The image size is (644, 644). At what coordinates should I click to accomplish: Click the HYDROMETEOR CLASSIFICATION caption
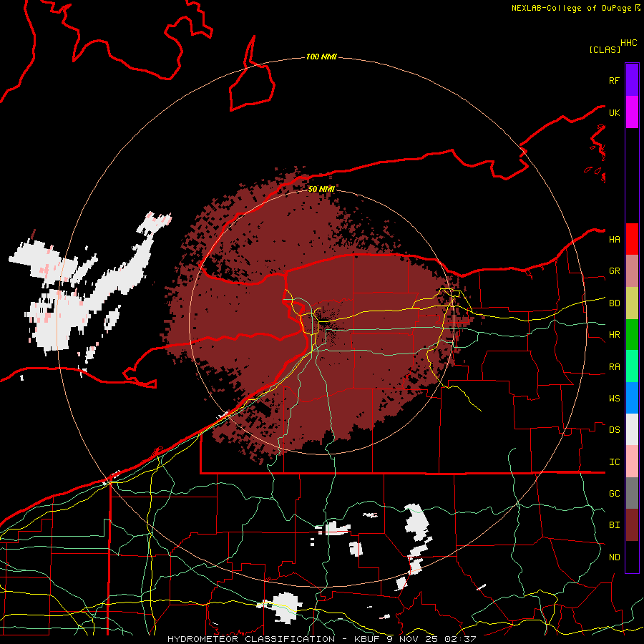tap(251, 639)
